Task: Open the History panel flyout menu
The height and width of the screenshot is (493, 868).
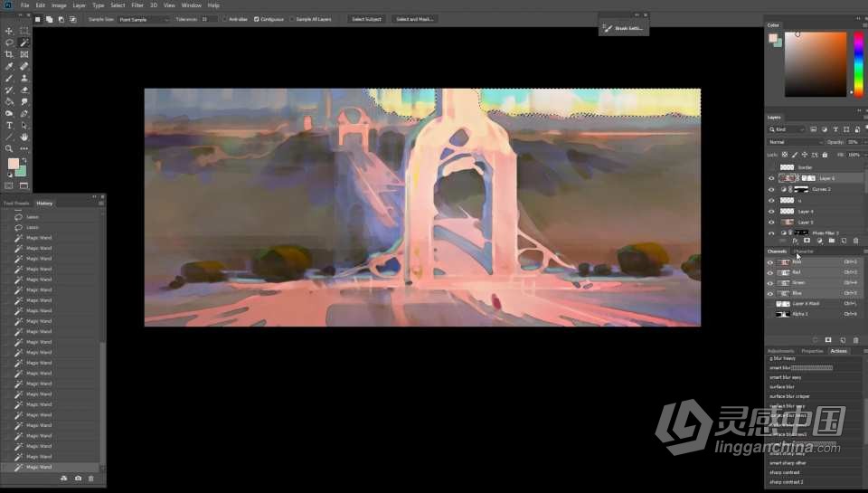Action: pos(100,204)
